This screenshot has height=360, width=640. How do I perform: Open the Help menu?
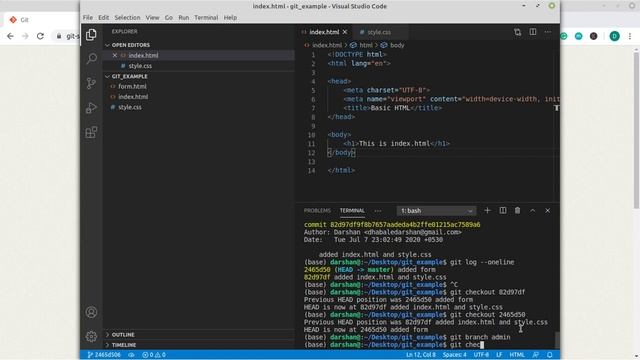point(230,18)
